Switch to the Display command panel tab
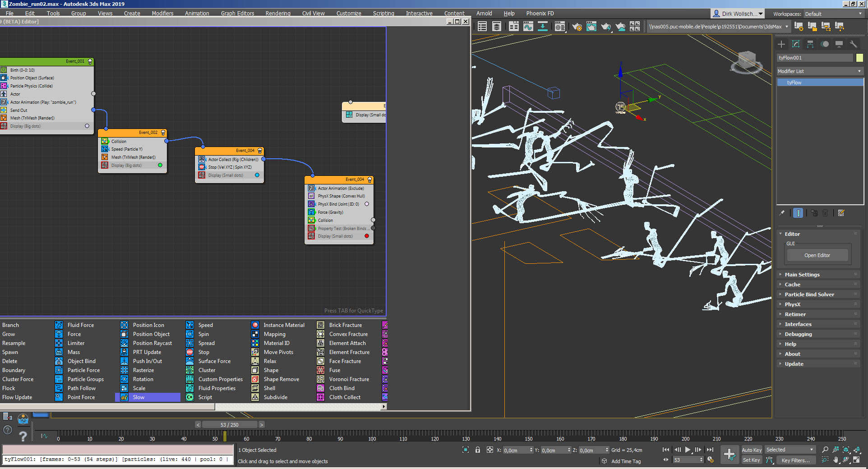 (839, 44)
